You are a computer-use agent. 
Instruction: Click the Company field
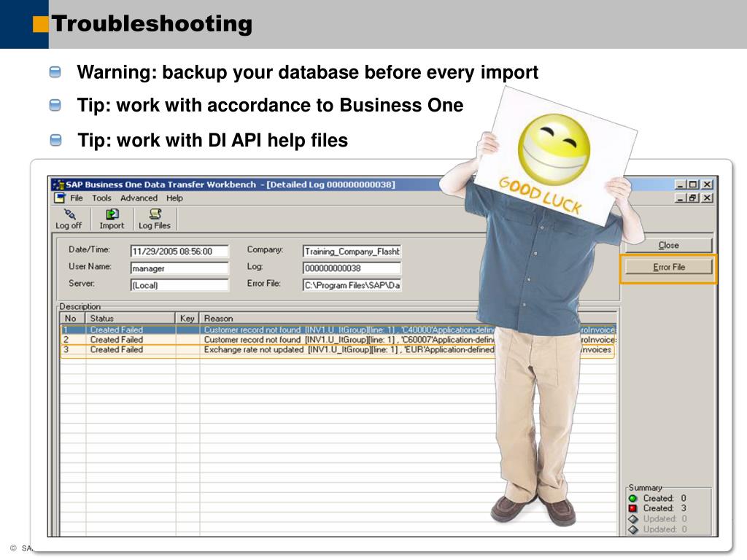coord(352,251)
